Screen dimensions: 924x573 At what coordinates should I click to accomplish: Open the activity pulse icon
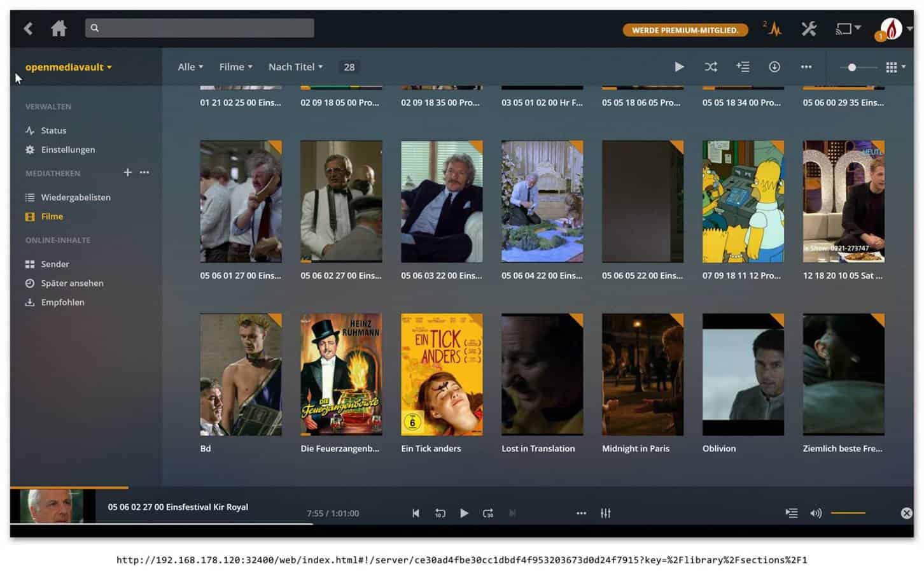click(774, 29)
